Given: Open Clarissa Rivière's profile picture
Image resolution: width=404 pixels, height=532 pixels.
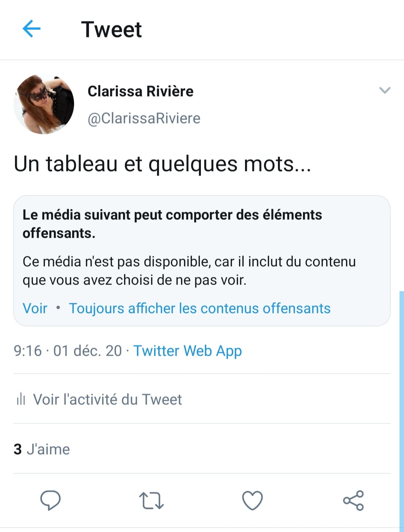Looking at the screenshot, I should 44,104.
